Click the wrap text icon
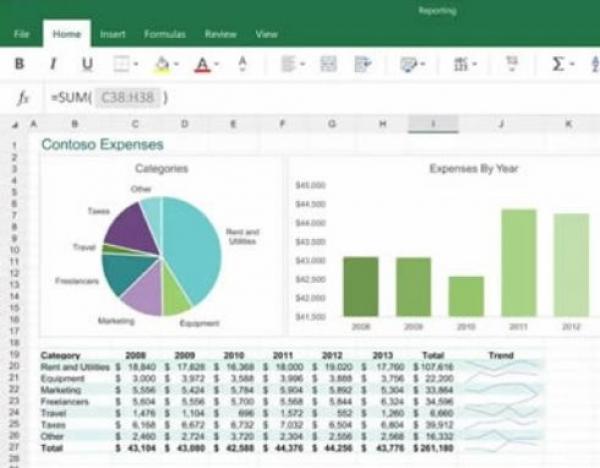600x468 pixels. click(363, 64)
